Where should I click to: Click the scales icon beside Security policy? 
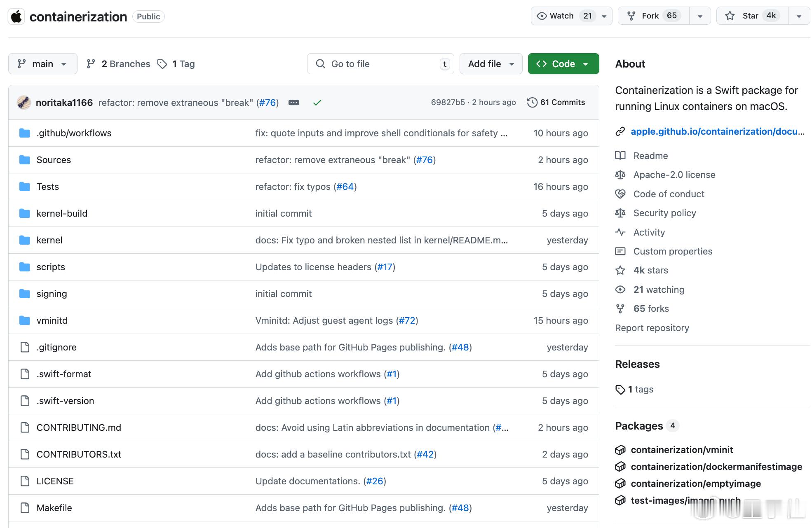click(620, 213)
